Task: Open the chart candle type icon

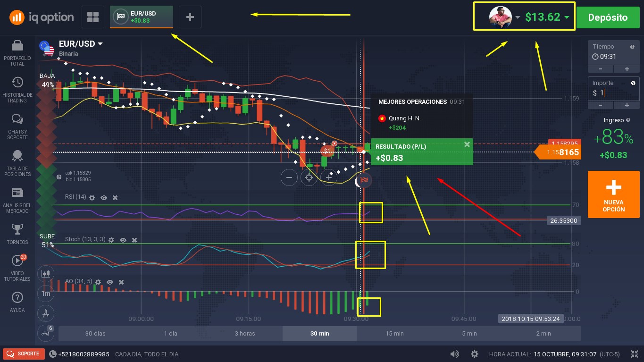Action: pos(46,273)
